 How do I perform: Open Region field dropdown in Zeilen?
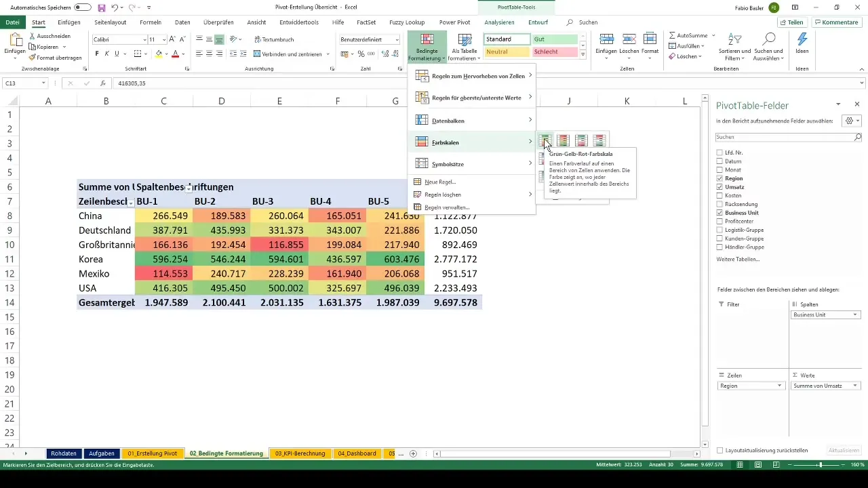(778, 386)
